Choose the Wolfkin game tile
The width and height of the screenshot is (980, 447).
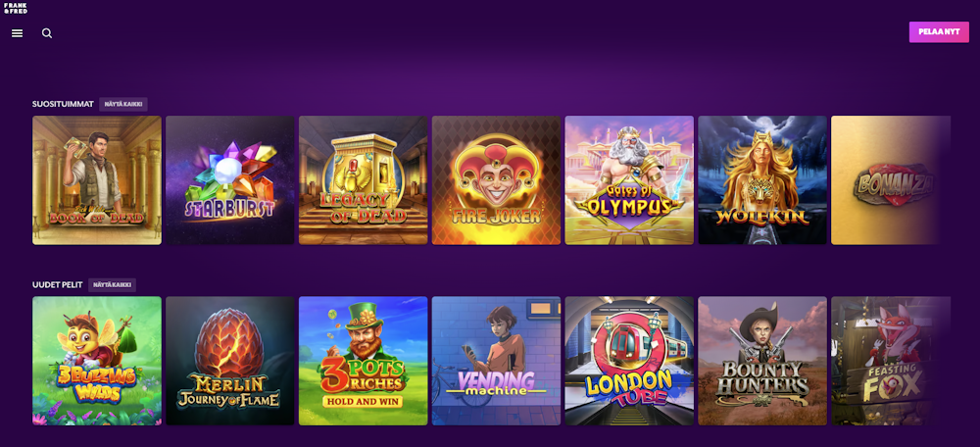click(x=762, y=180)
